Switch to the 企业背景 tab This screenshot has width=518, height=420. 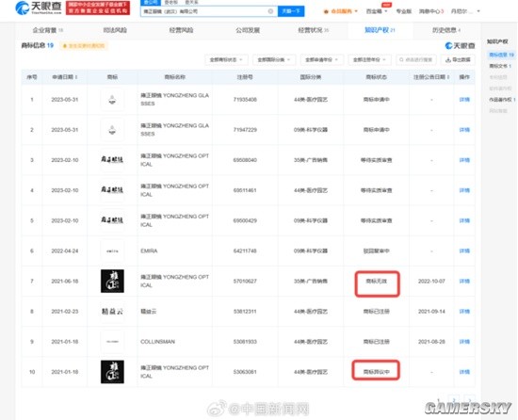48,30
